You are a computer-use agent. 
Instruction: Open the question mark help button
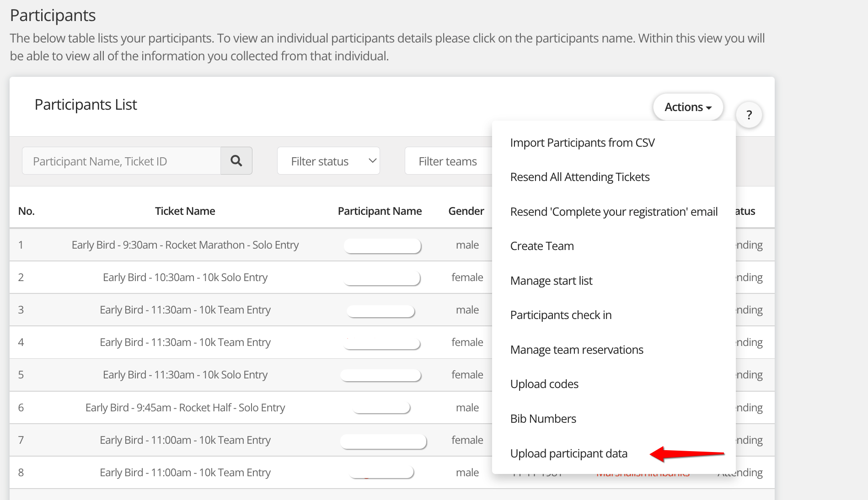tap(749, 115)
